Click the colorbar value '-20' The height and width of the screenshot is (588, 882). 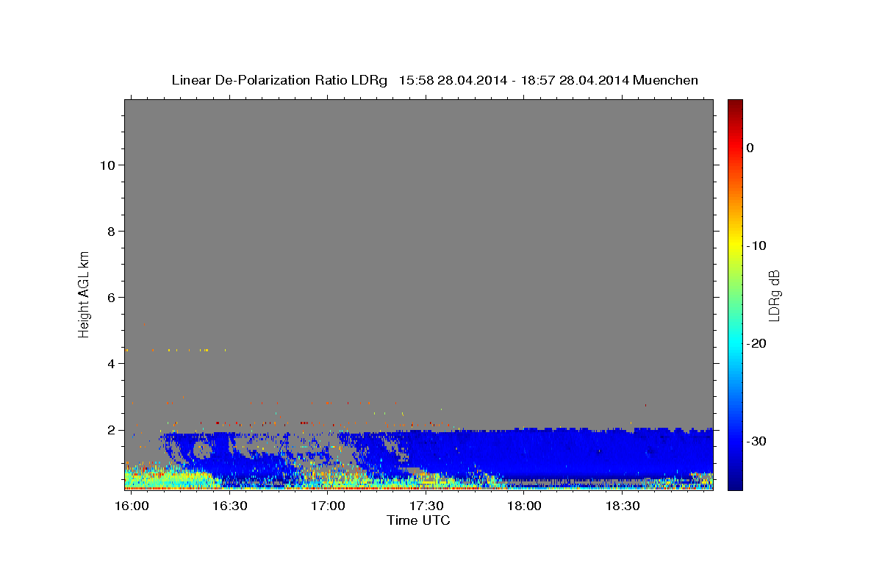point(756,343)
